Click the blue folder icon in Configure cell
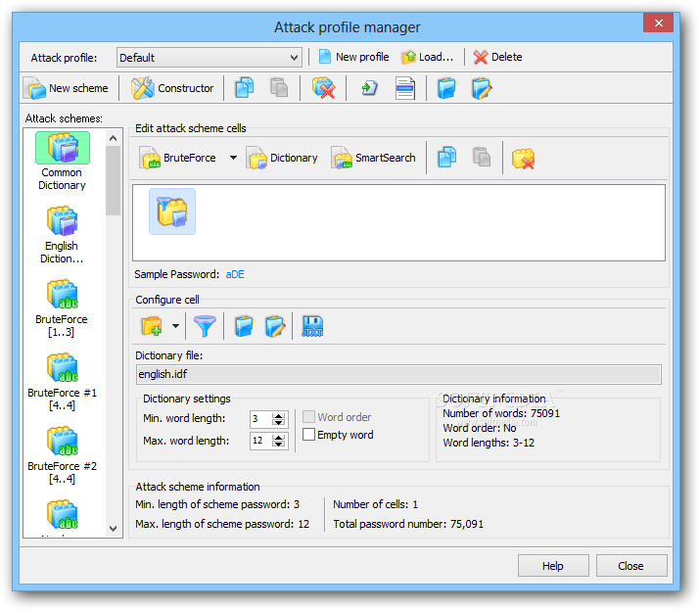This screenshot has width=700, height=611. tap(244, 326)
